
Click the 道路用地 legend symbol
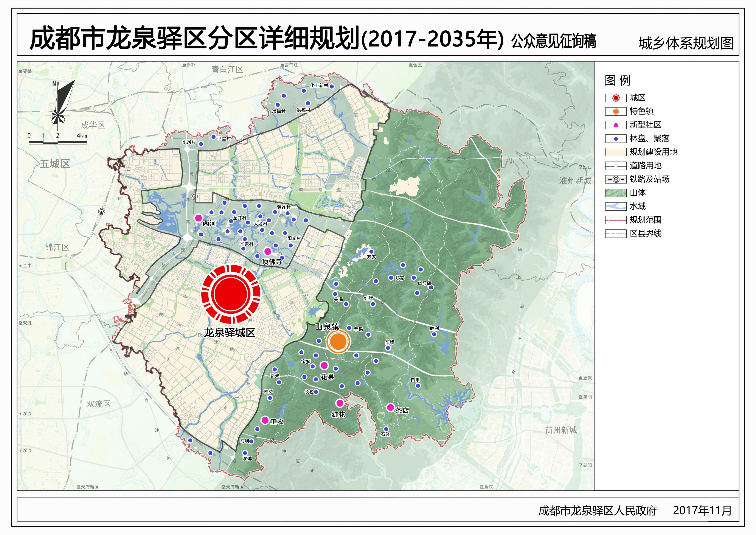pos(616,166)
